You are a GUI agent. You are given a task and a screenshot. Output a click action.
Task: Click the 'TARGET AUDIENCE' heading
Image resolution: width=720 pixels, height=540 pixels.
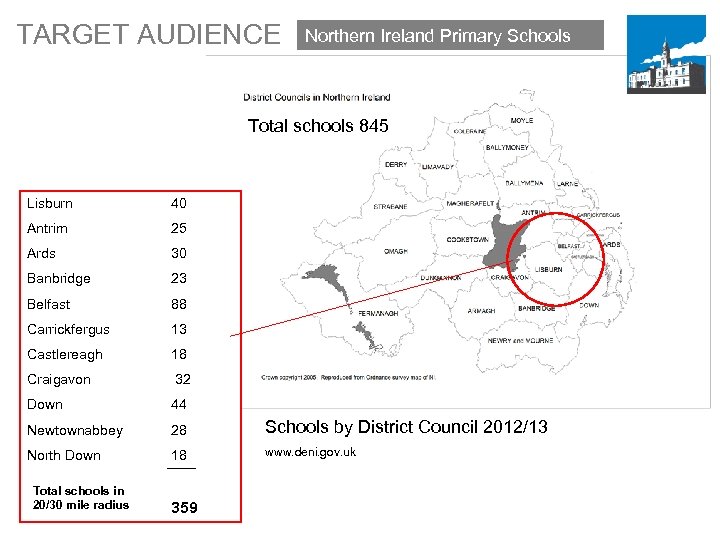[x=149, y=34]
